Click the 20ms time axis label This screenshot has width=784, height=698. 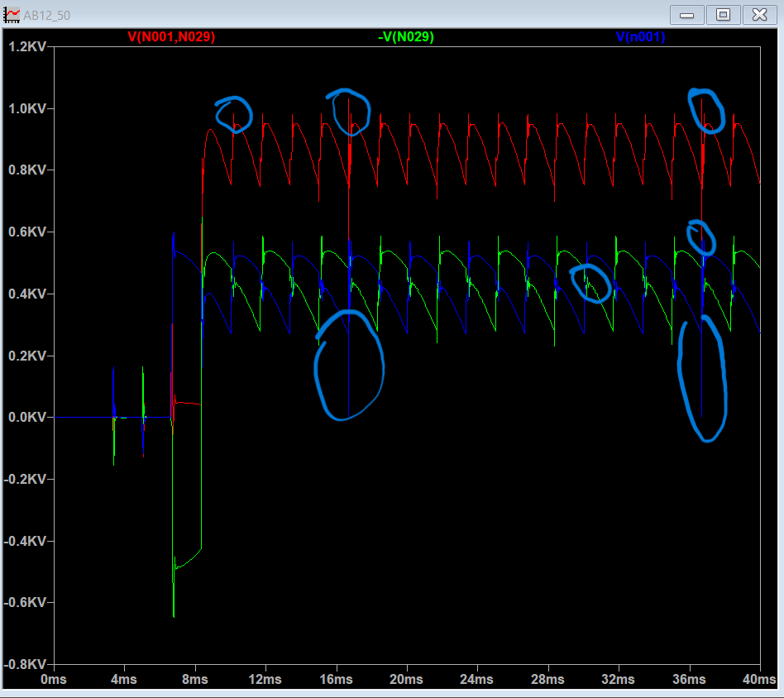[x=407, y=680]
